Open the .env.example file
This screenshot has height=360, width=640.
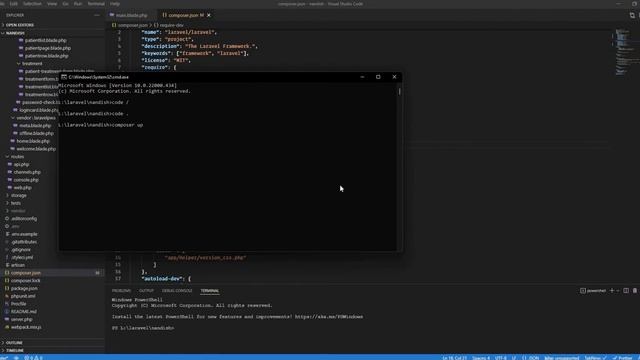[24, 234]
